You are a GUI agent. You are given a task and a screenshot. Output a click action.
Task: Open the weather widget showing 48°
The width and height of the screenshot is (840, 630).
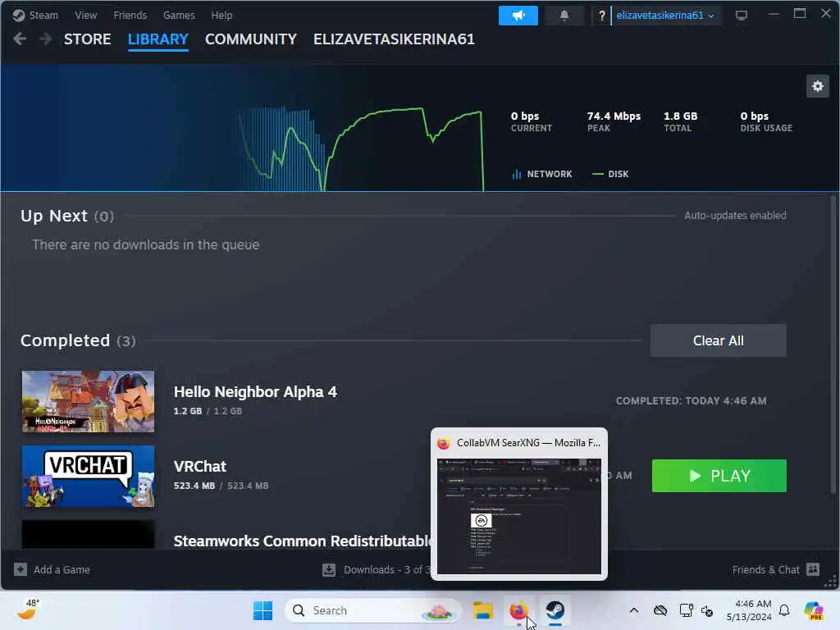click(x=27, y=609)
